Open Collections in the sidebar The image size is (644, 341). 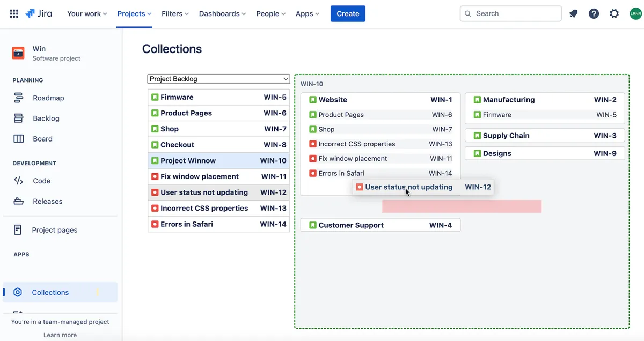[60, 292]
